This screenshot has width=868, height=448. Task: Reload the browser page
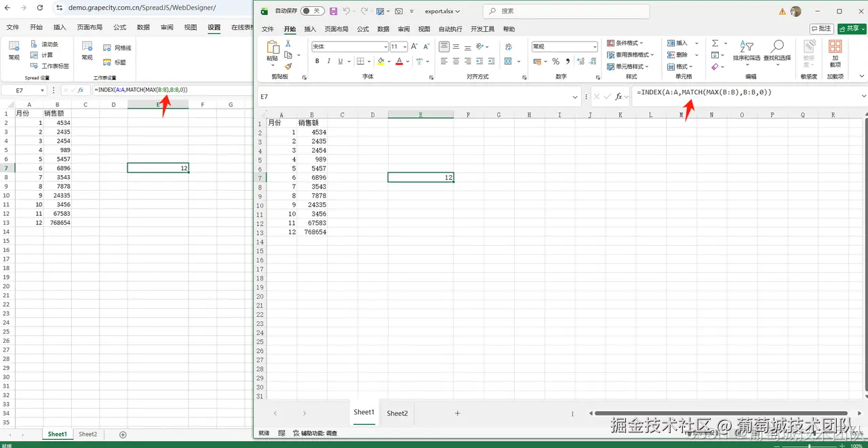(x=40, y=7)
